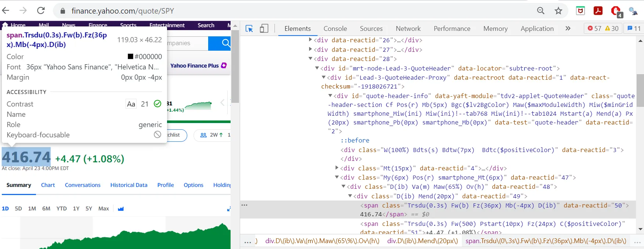Click the black #000000 color swatch
This screenshot has height=249, width=644.
(130, 57)
